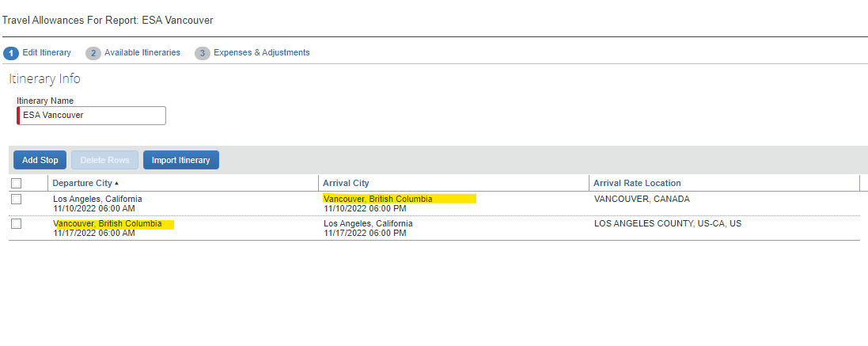
Task: Click the disabled Delete Rows button
Action: pyautogui.click(x=104, y=160)
